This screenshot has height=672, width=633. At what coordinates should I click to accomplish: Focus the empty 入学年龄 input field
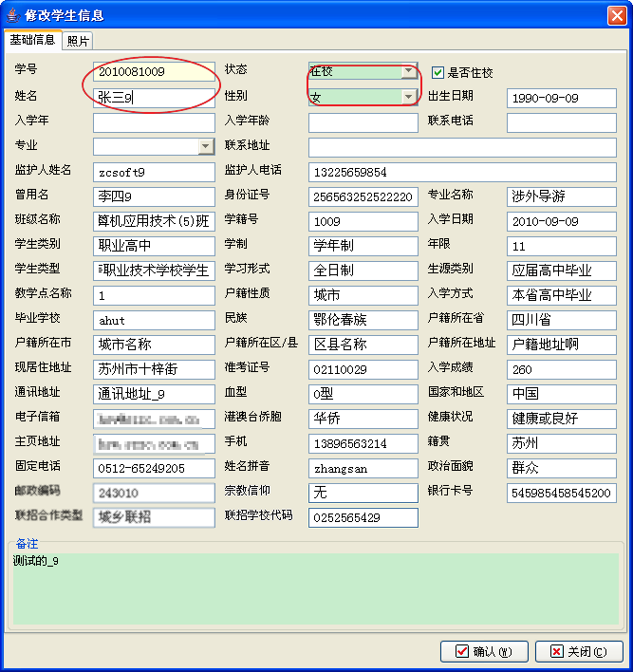[363, 122]
